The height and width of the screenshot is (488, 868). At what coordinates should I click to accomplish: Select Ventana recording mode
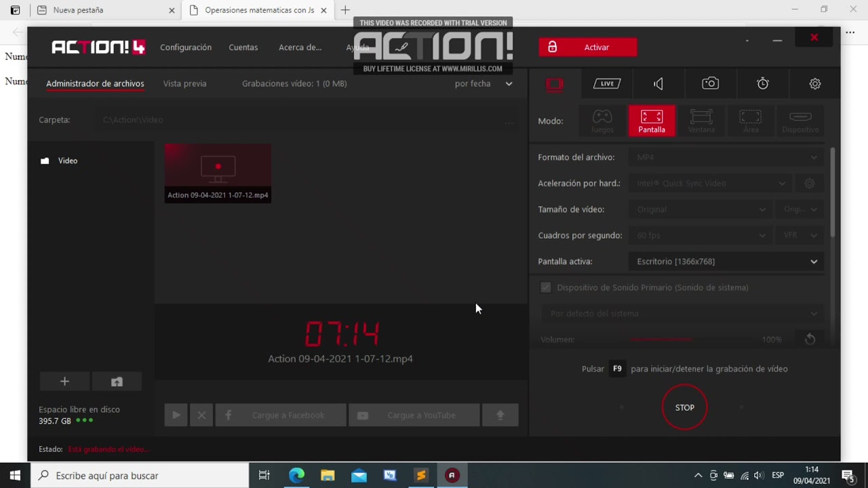[701, 121]
